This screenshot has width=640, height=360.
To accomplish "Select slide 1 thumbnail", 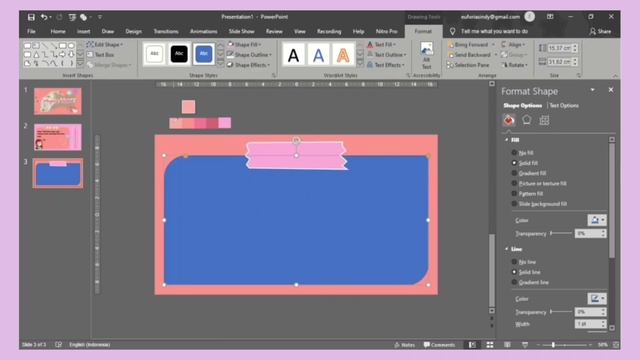I will click(x=58, y=101).
